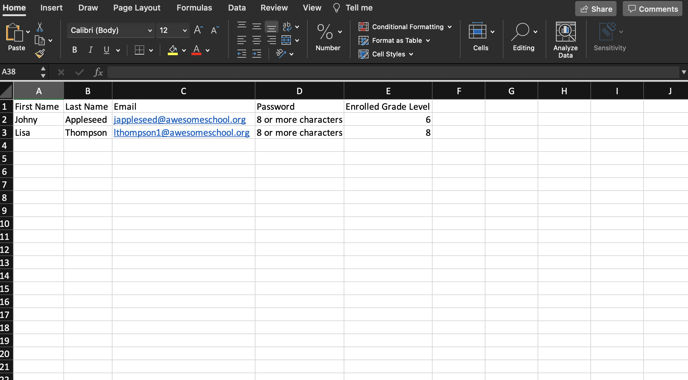This screenshot has width=688, height=380.
Task: Open jappleseed@awesomeschool.org email link
Action: click(x=179, y=120)
